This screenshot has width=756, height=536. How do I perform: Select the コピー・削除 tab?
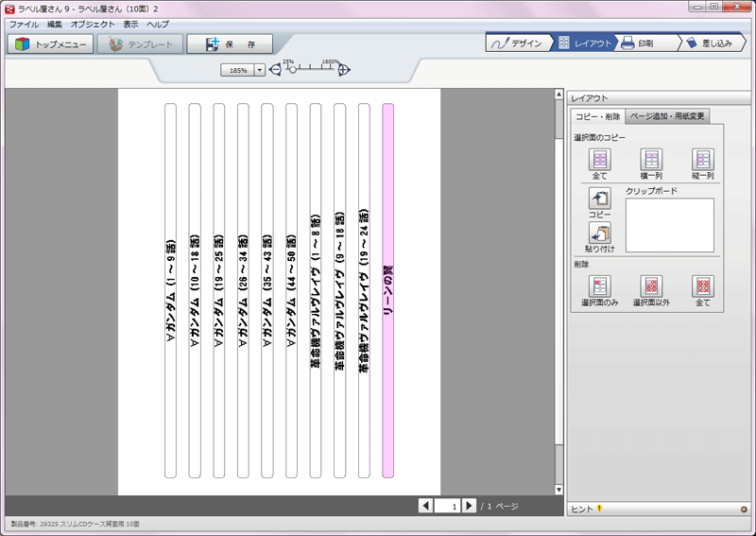coord(598,117)
